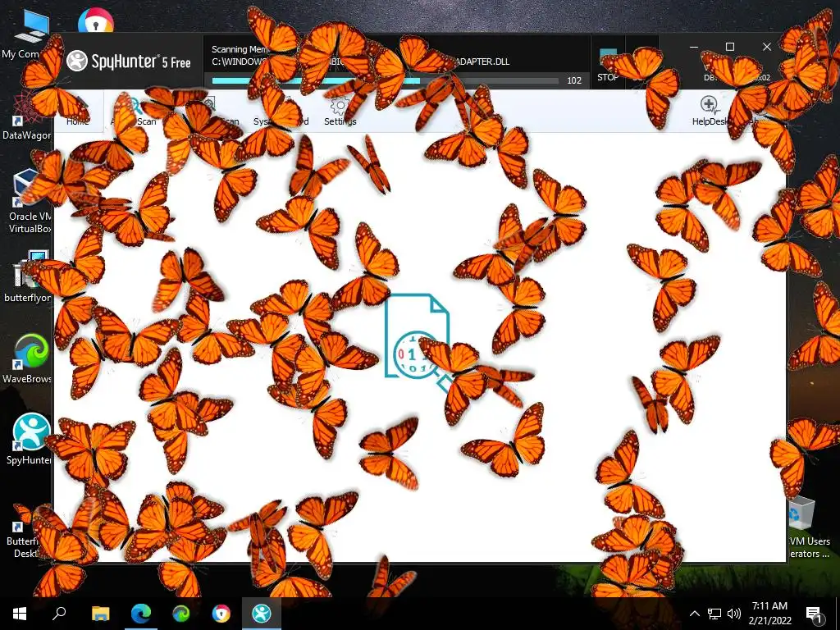
Task: Open the System Guard tab
Action: 281,112
